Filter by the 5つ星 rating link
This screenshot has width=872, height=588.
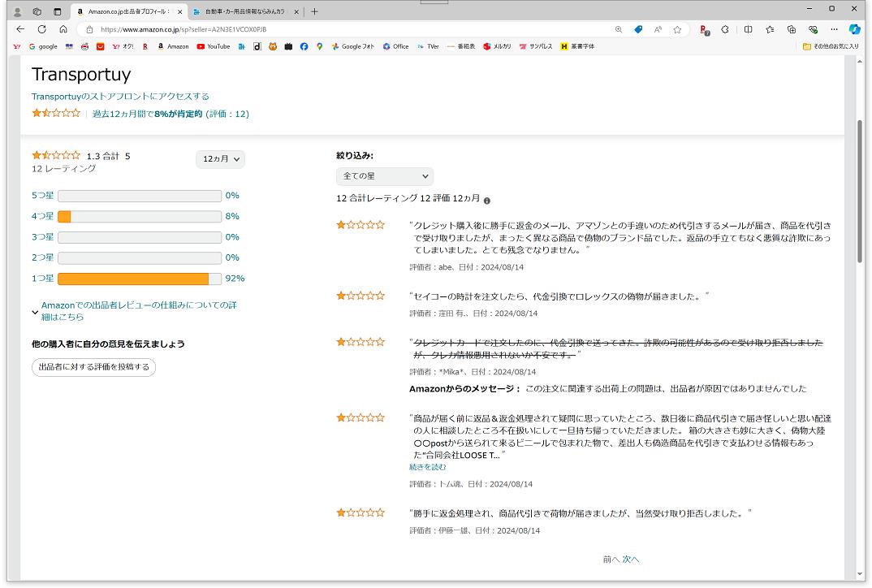(x=42, y=196)
